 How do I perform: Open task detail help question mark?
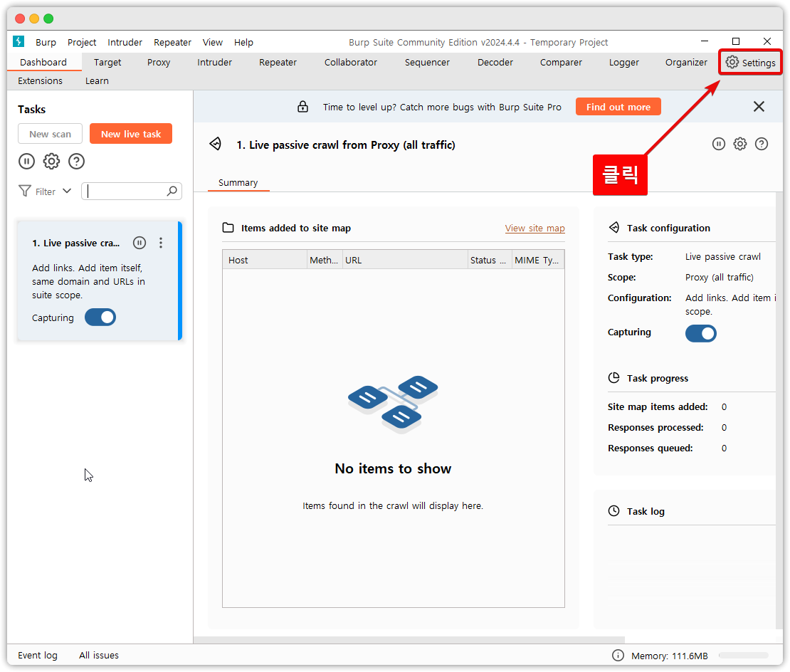coord(762,144)
